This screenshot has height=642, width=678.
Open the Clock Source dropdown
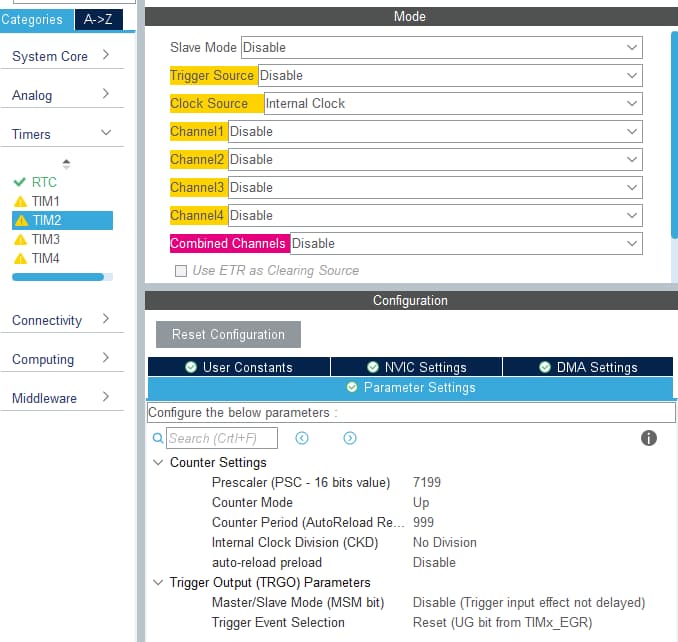(452, 103)
